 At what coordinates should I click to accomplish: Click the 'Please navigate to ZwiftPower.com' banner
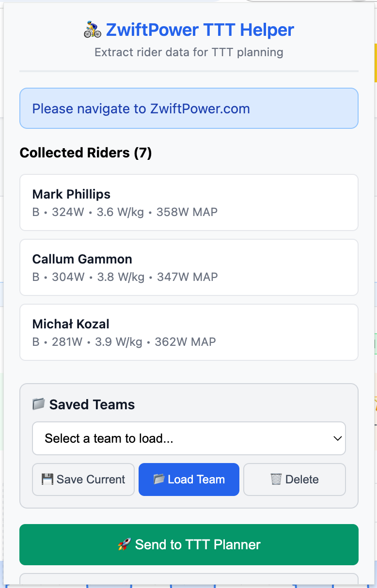pyautogui.click(x=188, y=108)
